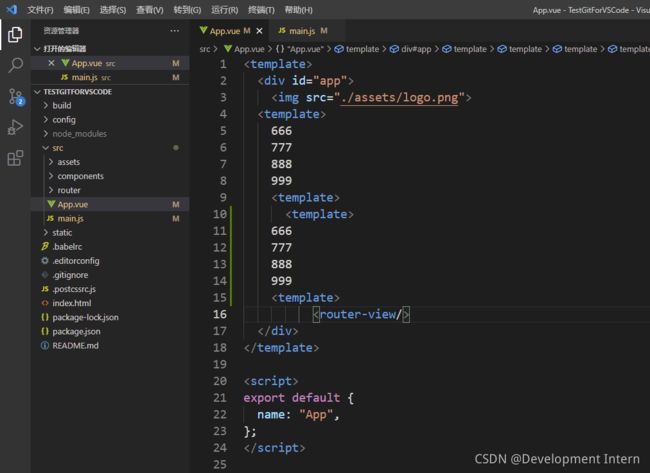This screenshot has height=473, width=650.
Task: Open the Run and Debug view
Action: coord(15,127)
